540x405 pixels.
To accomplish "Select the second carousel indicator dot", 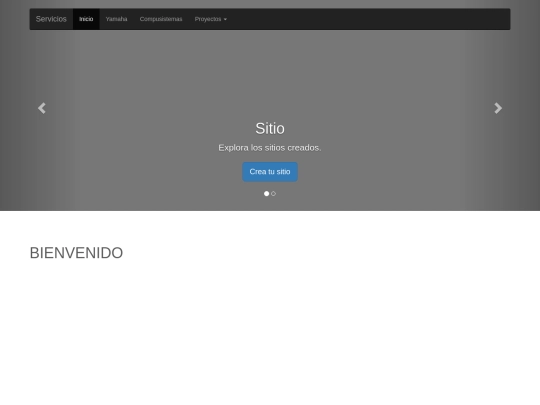I will 273,194.
